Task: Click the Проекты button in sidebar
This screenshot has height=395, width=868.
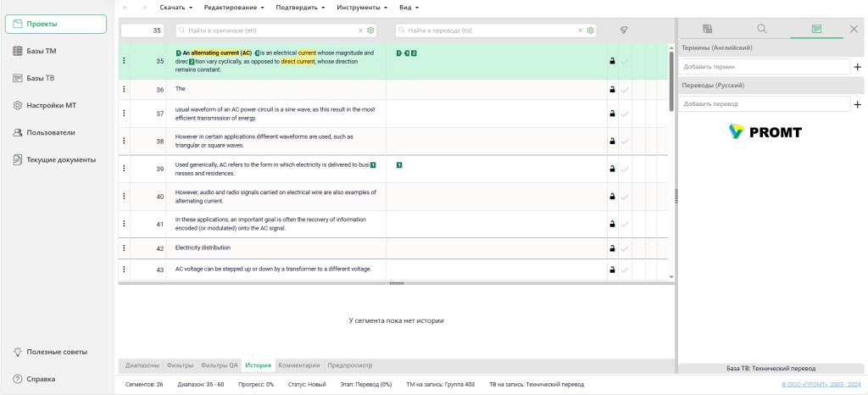Action: (x=56, y=24)
